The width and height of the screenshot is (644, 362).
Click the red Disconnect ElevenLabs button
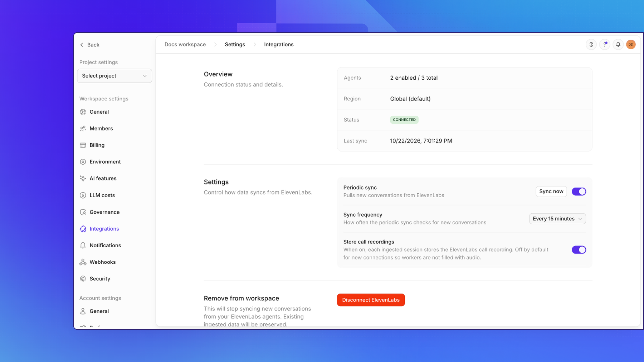tap(371, 300)
